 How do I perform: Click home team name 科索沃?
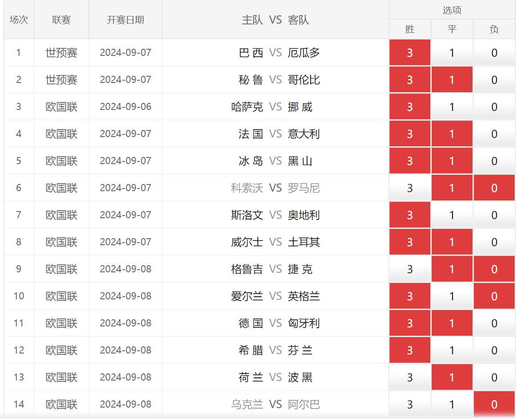coord(247,188)
